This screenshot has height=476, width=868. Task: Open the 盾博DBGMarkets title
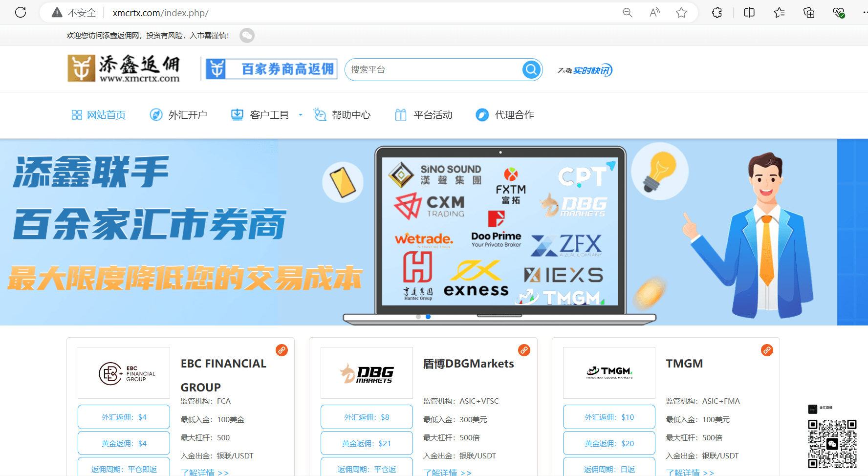coord(468,364)
